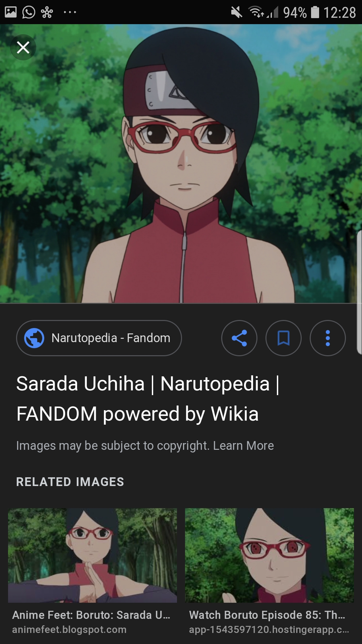Save image with the bookmark icon
The image size is (362, 644).
tap(284, 338)
